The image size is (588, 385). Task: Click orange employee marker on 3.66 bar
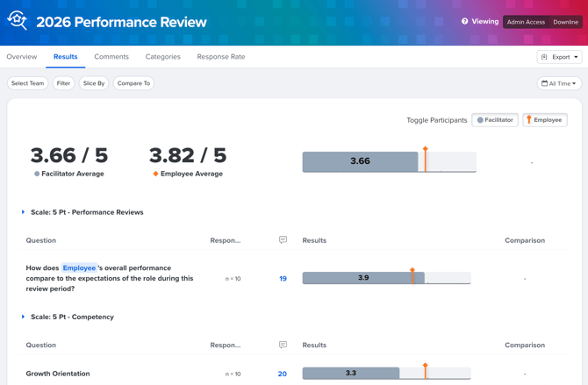tap(426, 160)
